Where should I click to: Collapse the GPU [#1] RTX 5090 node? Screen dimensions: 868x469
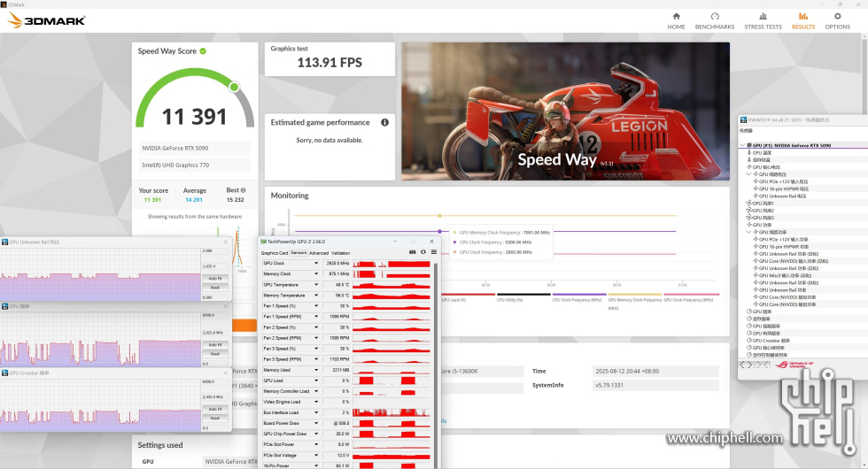pos(742,145)
